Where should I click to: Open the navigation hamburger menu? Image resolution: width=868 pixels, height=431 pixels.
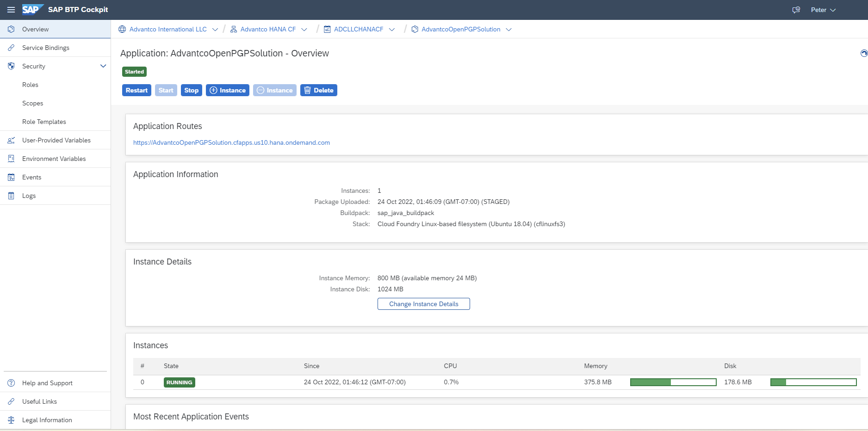coord(11,9)
